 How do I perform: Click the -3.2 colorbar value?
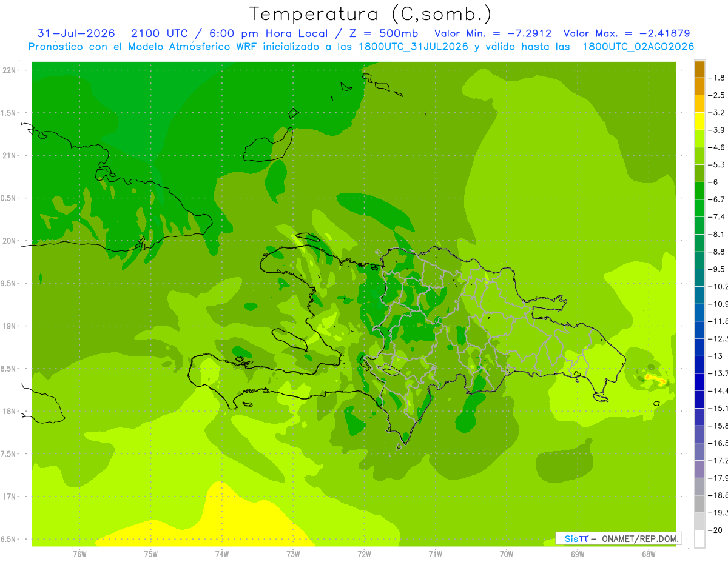pyautogui.click(x=716, y=113)
